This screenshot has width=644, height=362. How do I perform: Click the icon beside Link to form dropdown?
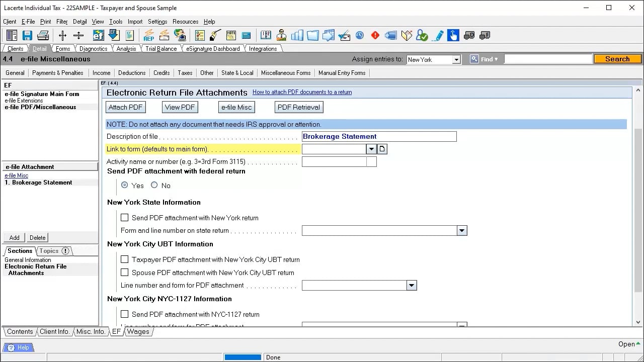[382, 149]
